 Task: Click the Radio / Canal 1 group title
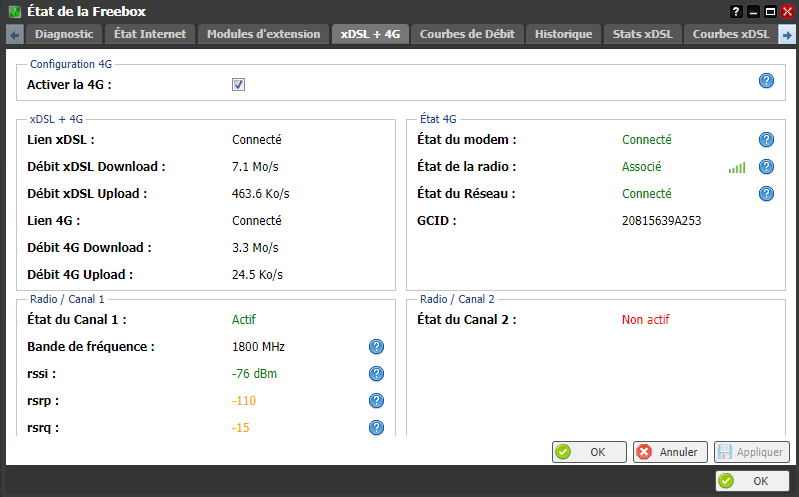tap(67, 299)
